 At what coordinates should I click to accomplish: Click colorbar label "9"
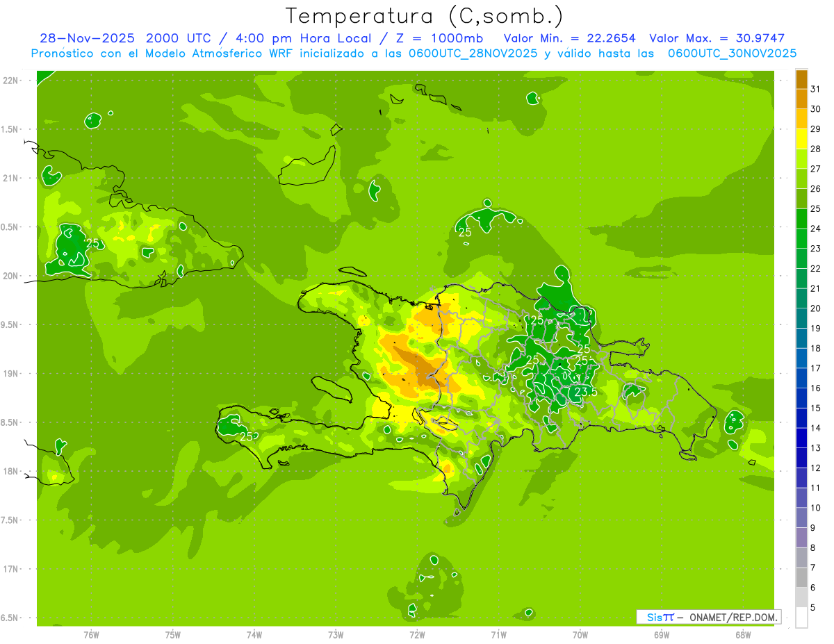click(813, 528)
